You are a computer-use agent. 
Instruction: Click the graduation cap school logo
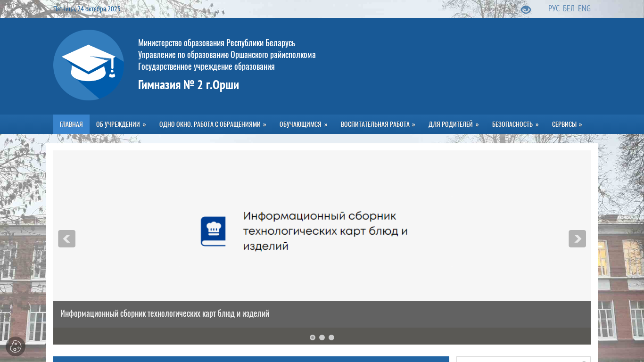coord(89,65)
